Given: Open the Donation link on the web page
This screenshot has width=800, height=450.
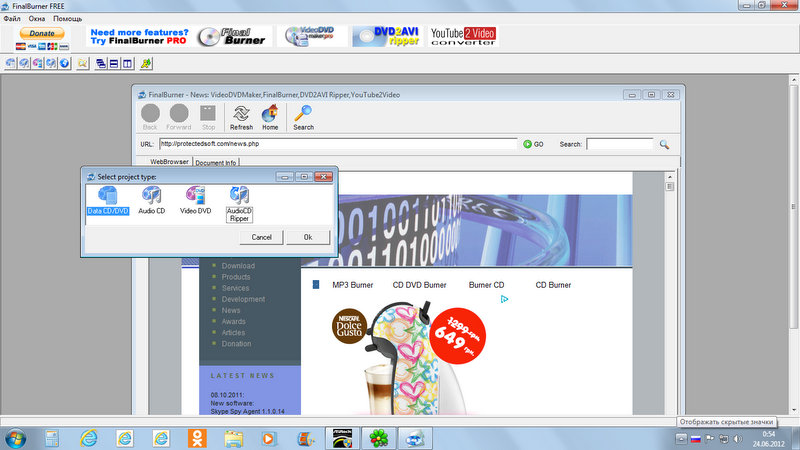Looking at the screenshot, I should (x=236, y=344).
